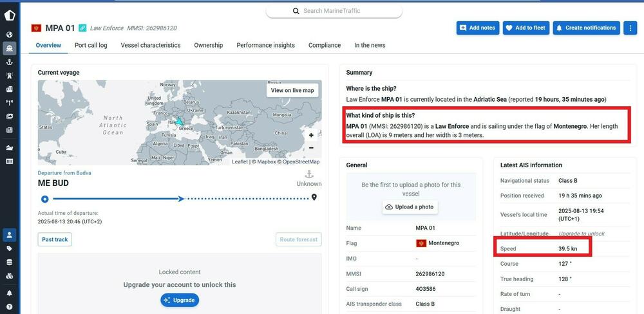
Task: Click the Unknown destination anchor icon
Action: point(309,174)
